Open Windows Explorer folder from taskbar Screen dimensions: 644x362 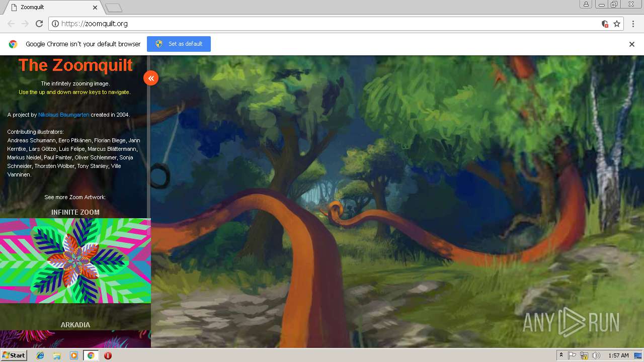point(57,355)
